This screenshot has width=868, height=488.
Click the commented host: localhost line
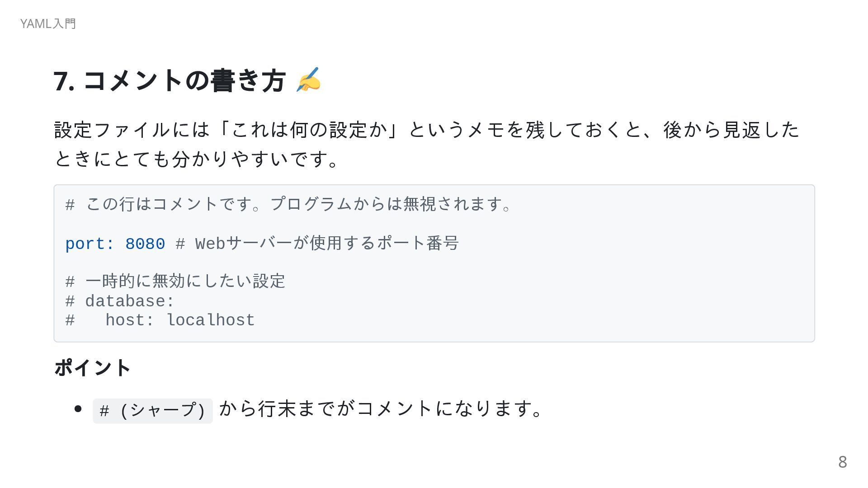point(160,320)
